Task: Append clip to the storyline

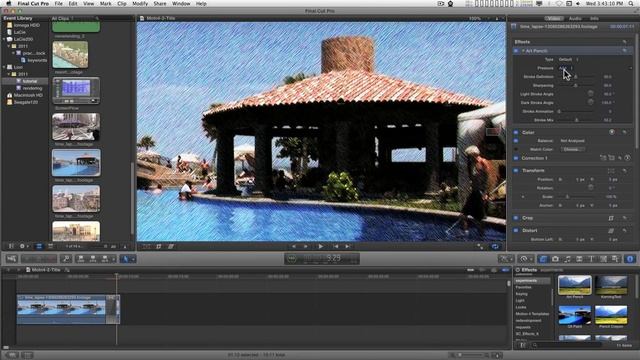Action: 104,259
